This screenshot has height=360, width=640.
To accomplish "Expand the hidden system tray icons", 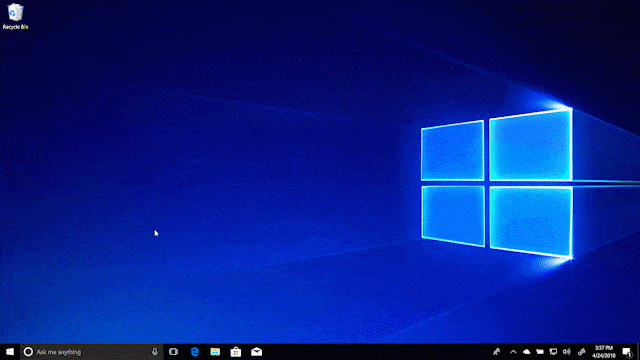I will [x=513, y=352].
